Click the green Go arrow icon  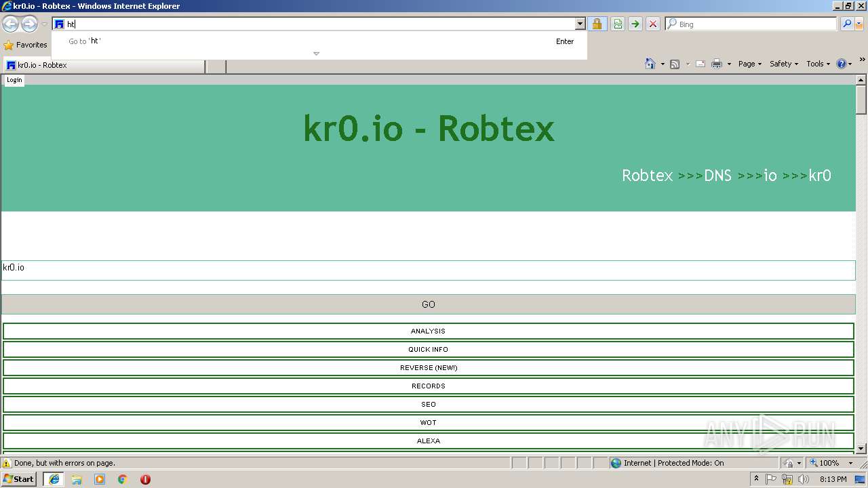635,24
